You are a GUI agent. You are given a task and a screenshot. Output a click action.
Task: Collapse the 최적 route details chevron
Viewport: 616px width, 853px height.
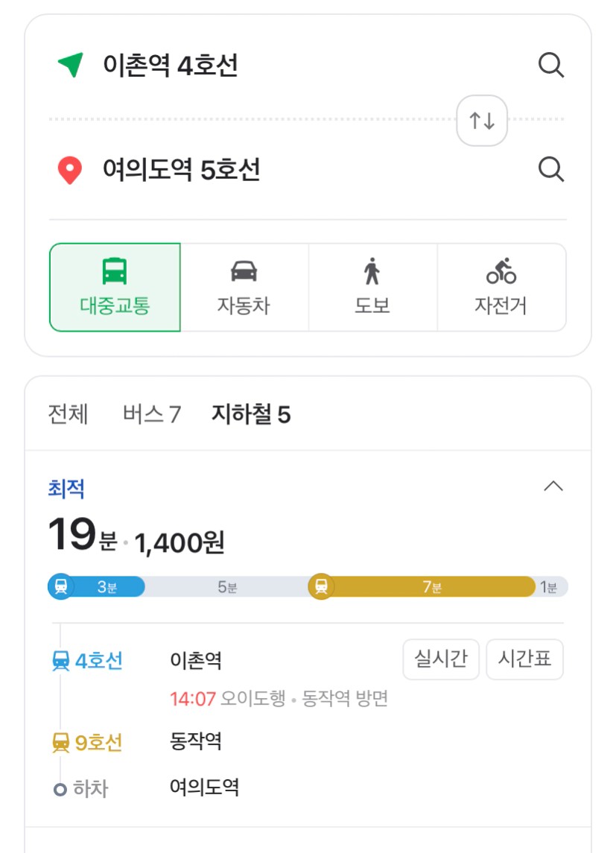(x=553, y=486)
